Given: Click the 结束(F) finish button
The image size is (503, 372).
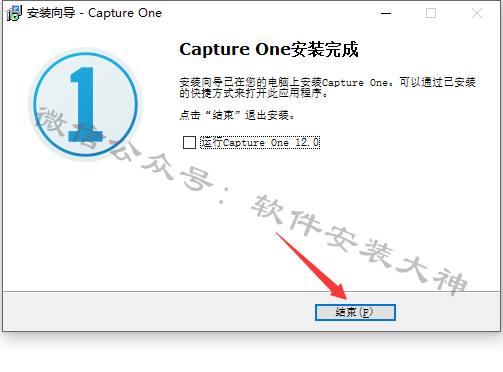Looking at the screenshot, I should pyautogui.click(x=355, y=312).
